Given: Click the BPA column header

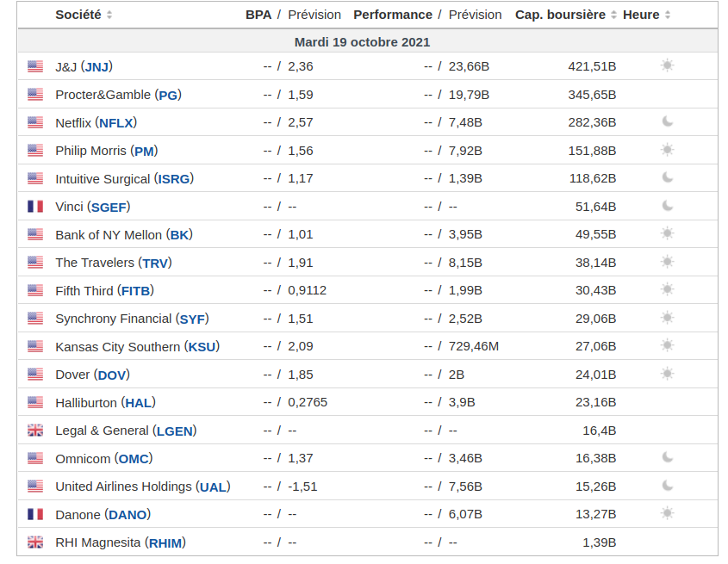Looking at the screenshot, I should [x=258, y=15].
